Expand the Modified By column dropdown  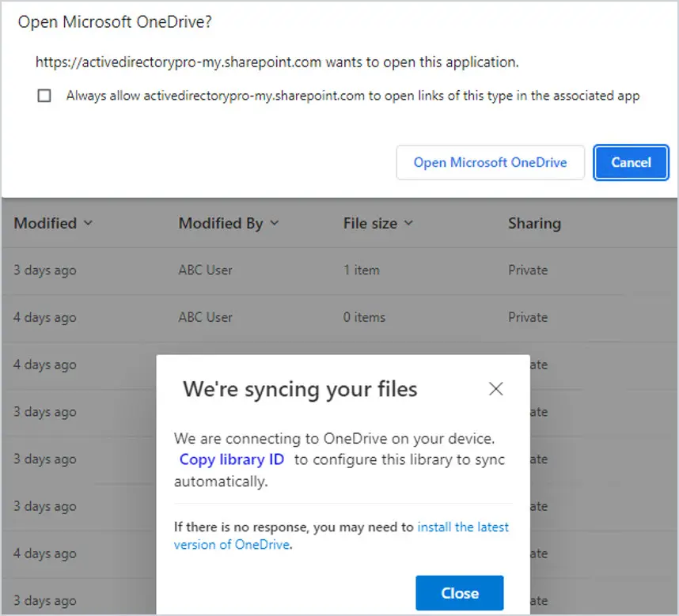[x=275, y=223]
